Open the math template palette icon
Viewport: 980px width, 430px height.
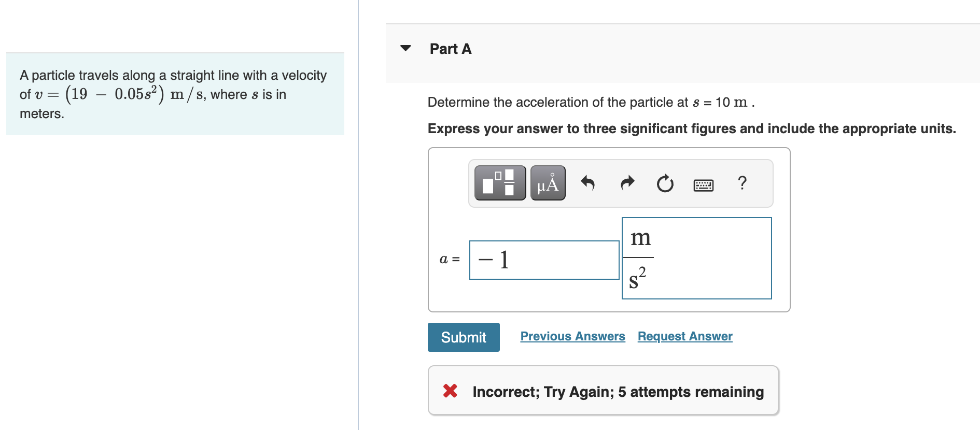pos(499,183)
